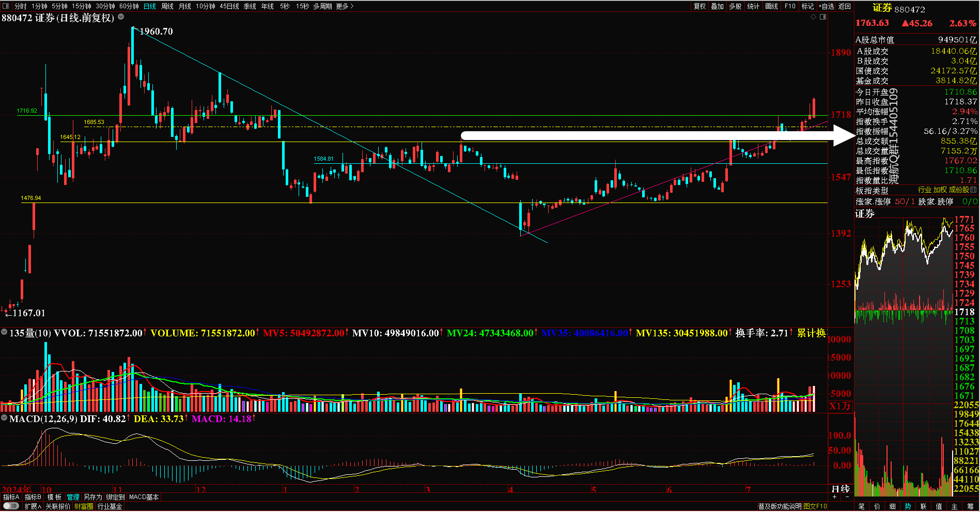This screenshot has width=980, height=512.
Task: Open 指标A indicator tab
Action: [11, 497]
